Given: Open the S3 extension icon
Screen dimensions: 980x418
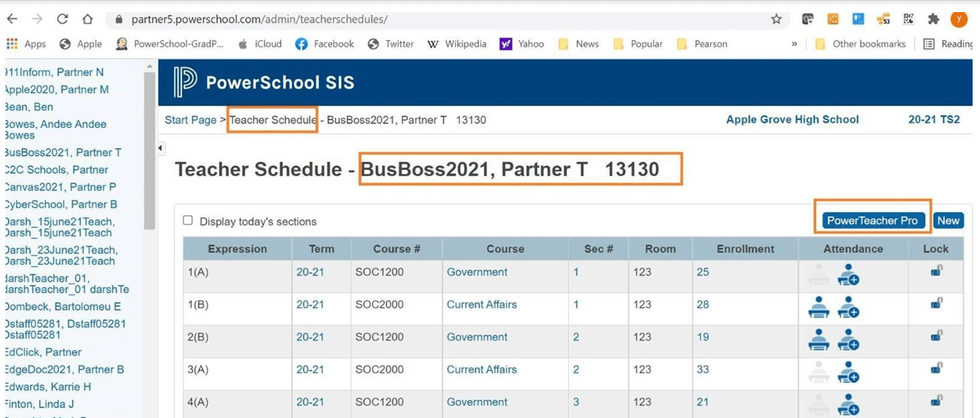Looking at the screenshot, I should 884,19.
